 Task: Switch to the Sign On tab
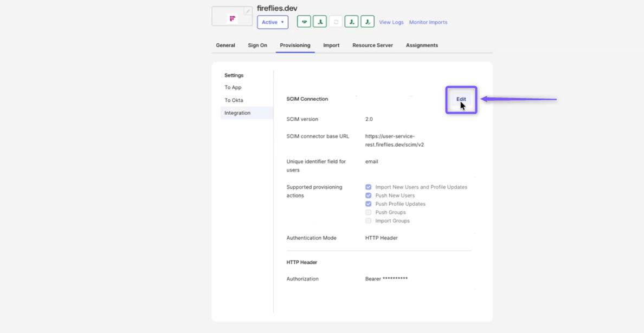coord(257,45)
